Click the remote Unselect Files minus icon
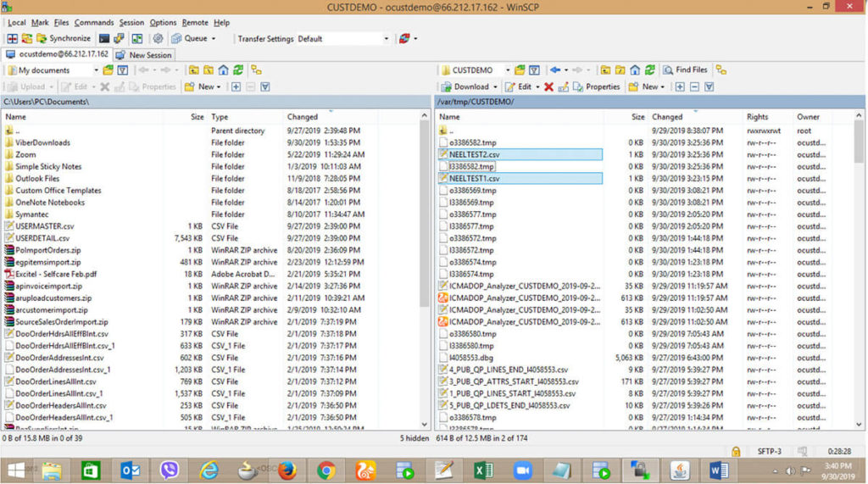The height and width of the screenshot is (484, 868). [694, 87]
